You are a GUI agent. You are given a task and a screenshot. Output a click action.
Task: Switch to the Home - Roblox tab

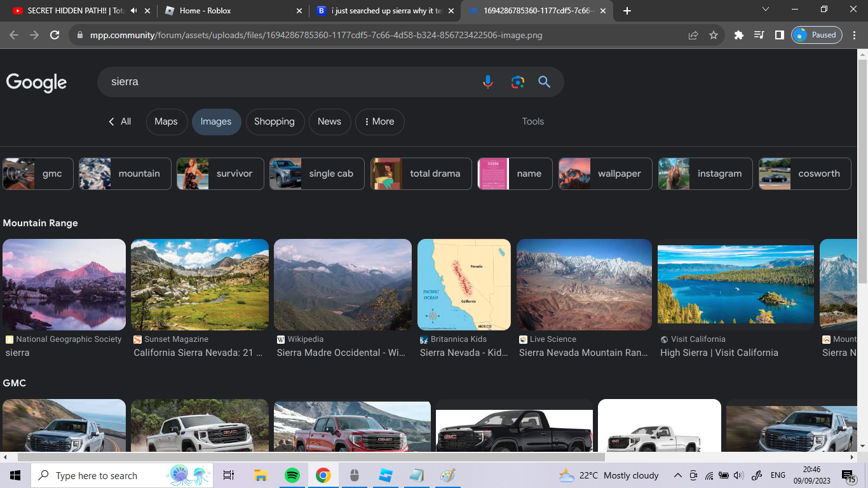pos(233,11)
